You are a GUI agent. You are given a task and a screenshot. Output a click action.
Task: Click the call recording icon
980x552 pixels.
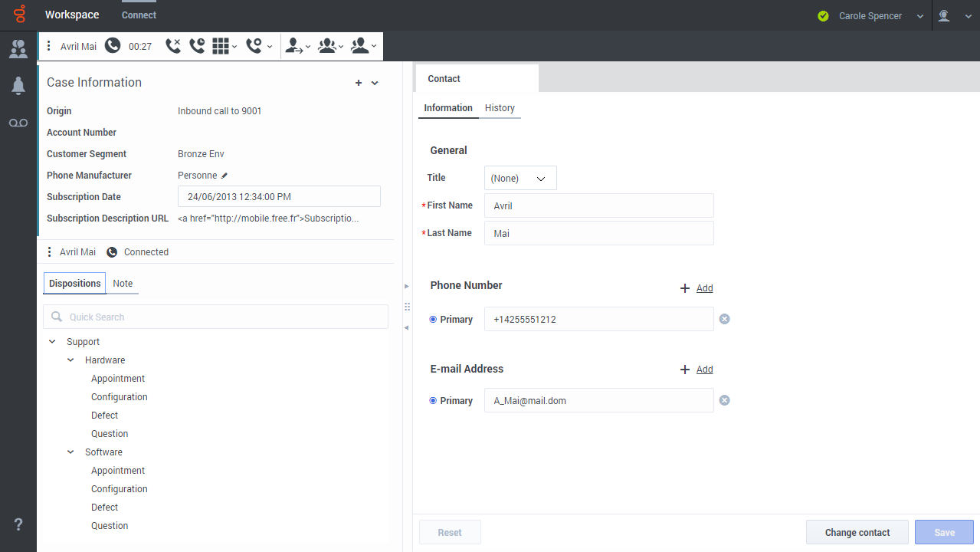pyautogui.click(x=254, y=46)
